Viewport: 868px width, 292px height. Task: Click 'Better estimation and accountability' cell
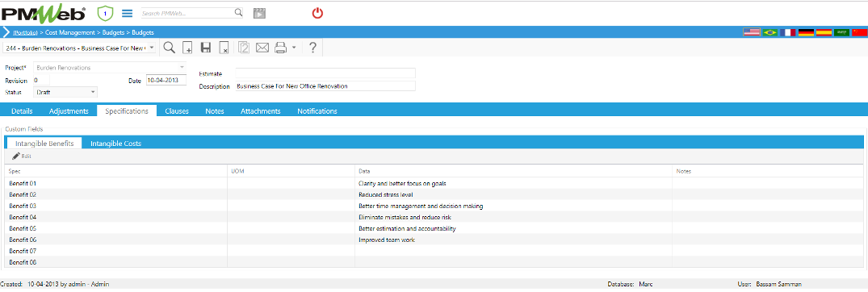514,228
